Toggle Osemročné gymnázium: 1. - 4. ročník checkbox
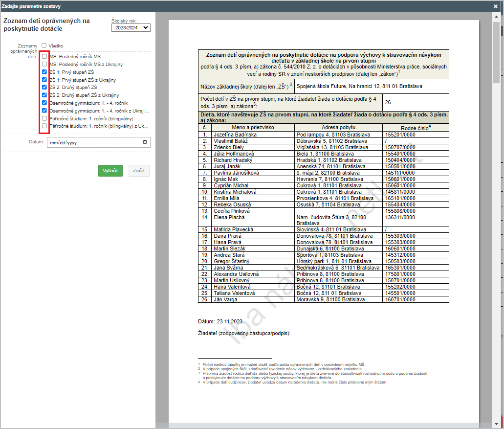The height and width of the screenshot is (429, 504). coord(44,103)
